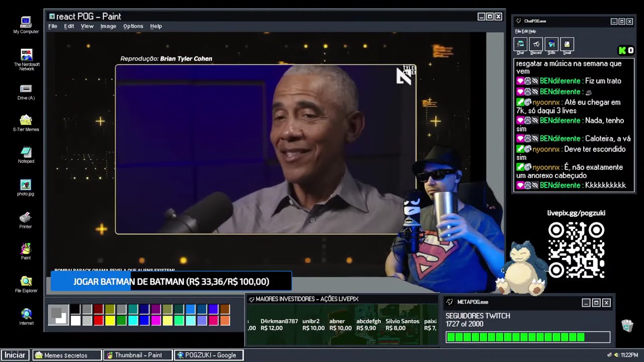Select the orange color swatch

point(225,320)
